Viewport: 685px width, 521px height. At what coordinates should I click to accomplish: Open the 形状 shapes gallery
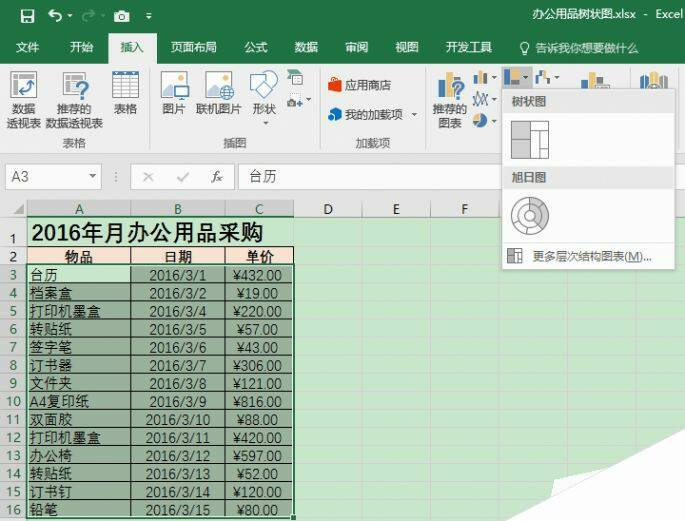pyautogui.click(x=264, y=98)
